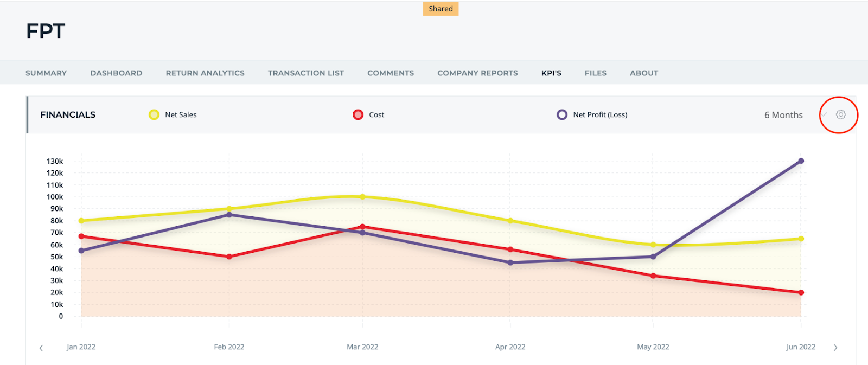Screen dimensions: 868x365
Task: Click the Jan 2022 axis label
Action: [x=81, y=347]
